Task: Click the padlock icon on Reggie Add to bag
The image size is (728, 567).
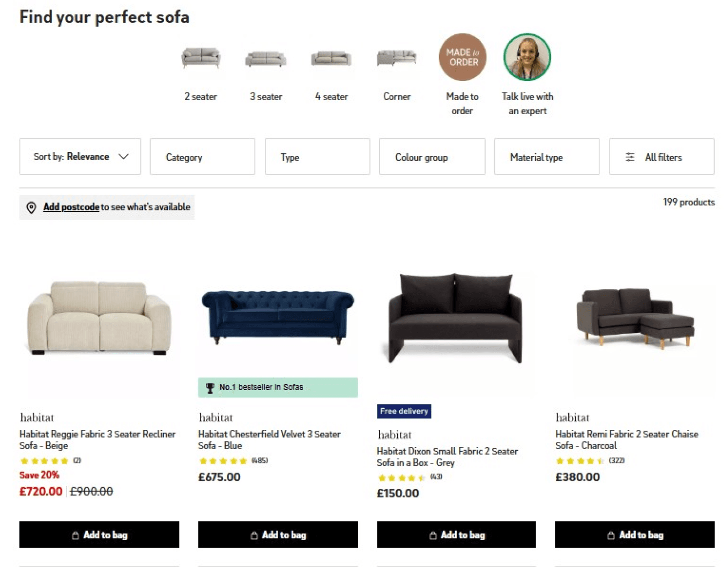Action: pos(77,534)
